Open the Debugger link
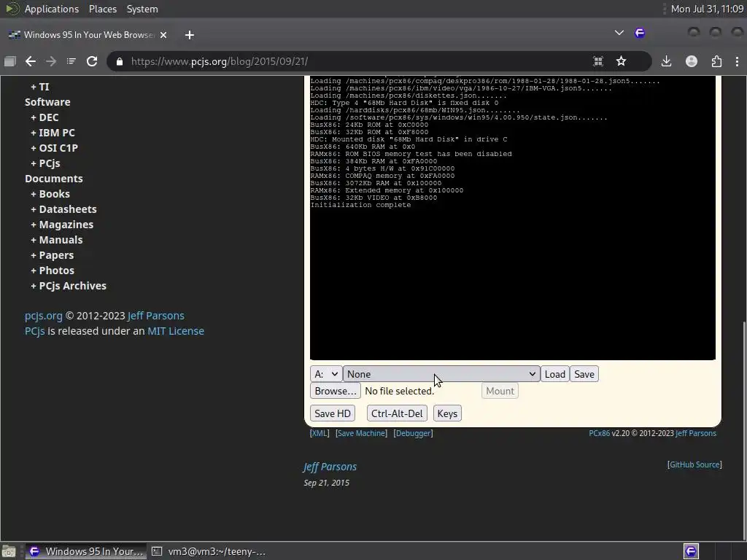Image resolution: width=747 pixels, height=560 pixels. [413, 433]
